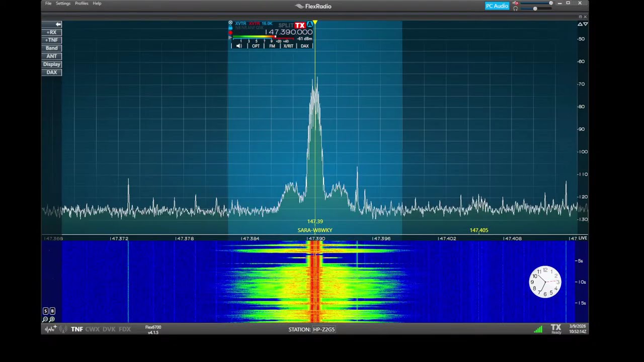Toggle the FDX full duplex button
The height and width of the screenshot is (362, 644).
tap(125, 329)
